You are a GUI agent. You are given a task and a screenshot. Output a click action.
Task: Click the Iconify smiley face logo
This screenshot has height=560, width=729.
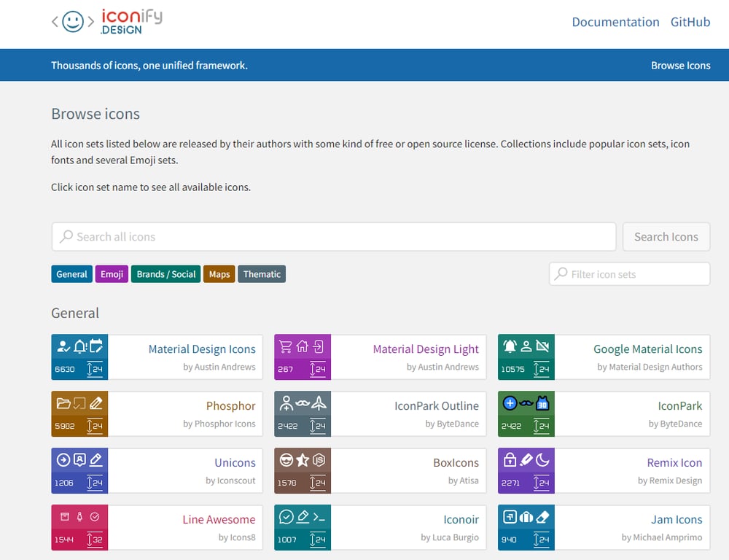(x=73, y=21)
